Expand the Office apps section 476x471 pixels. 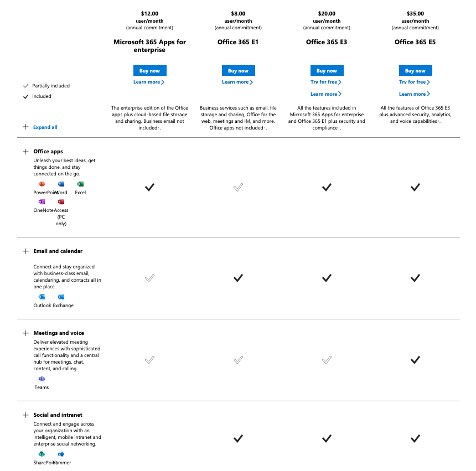tap(25, 152)
